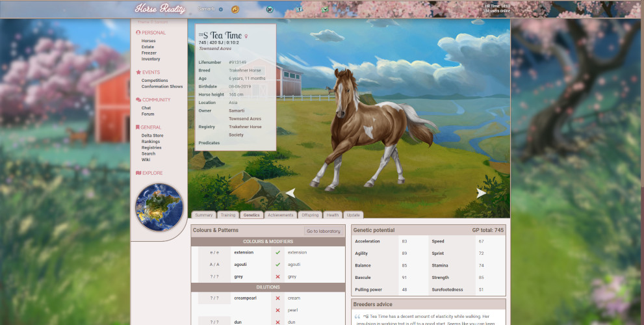Show previous horse with left arrow

[x=290, y=193]
